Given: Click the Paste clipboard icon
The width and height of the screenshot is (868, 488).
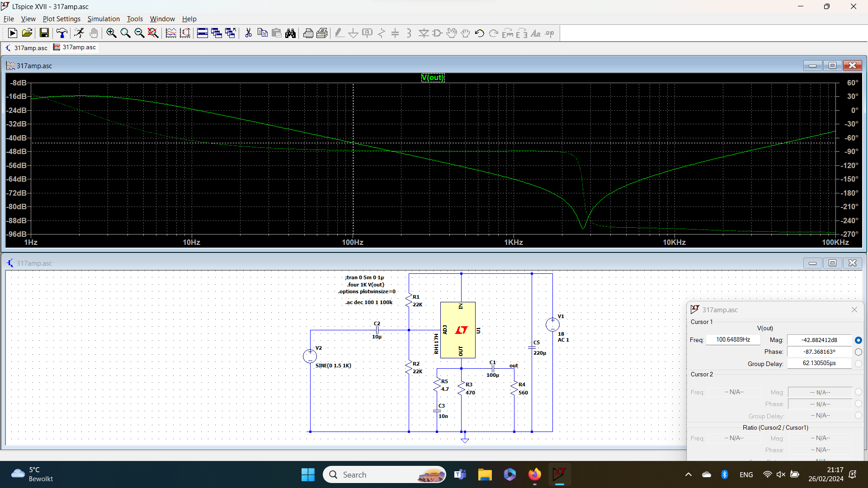Looking at the screenshot, I should point(276,33).
